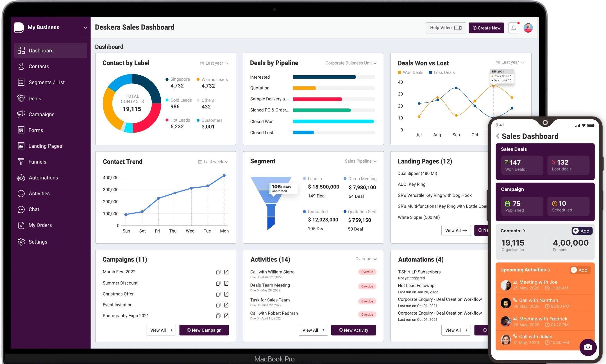The image size is (606, 364).
Task: Toggle Overdue filter on Activities panel
Action: point(365,259)
